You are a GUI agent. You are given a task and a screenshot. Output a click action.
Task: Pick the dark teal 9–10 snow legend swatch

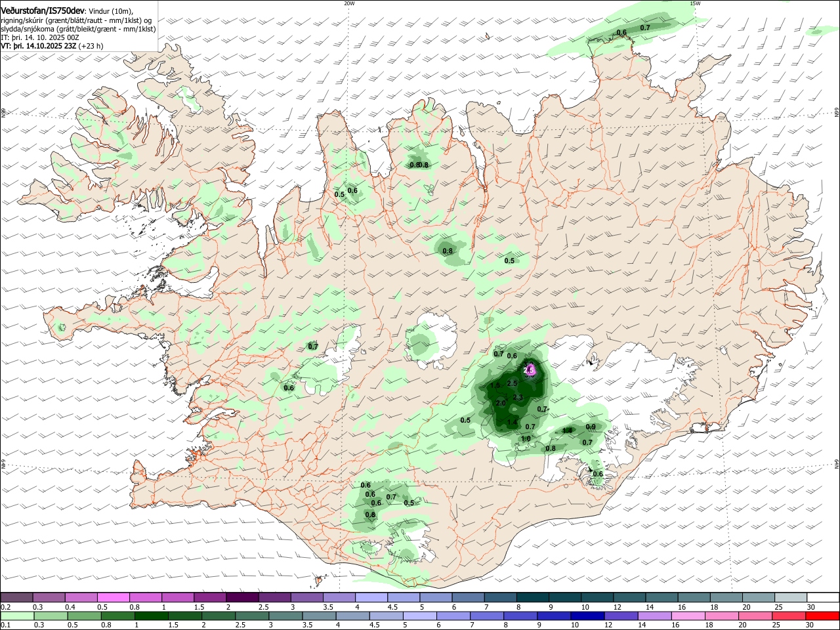click(564, 597)
